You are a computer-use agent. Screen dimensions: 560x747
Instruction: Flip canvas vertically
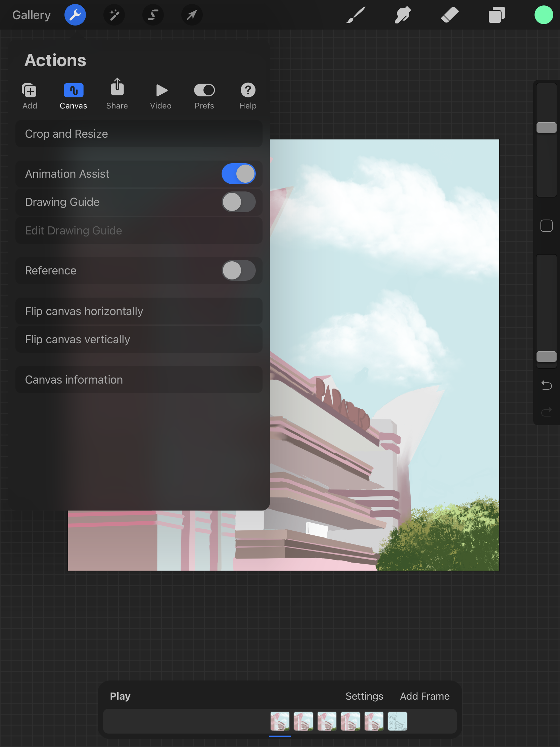(x=139, y=339)
